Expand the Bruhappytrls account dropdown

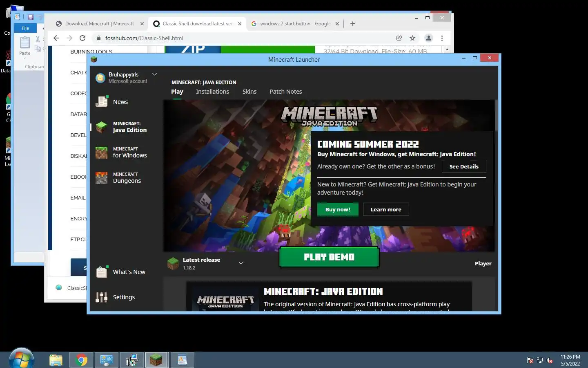[x=154, y=74]
